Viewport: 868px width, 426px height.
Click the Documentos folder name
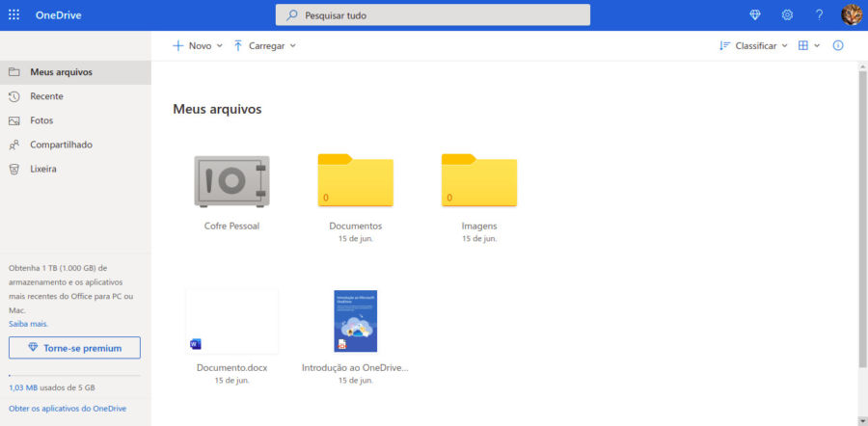coord(355,226)
